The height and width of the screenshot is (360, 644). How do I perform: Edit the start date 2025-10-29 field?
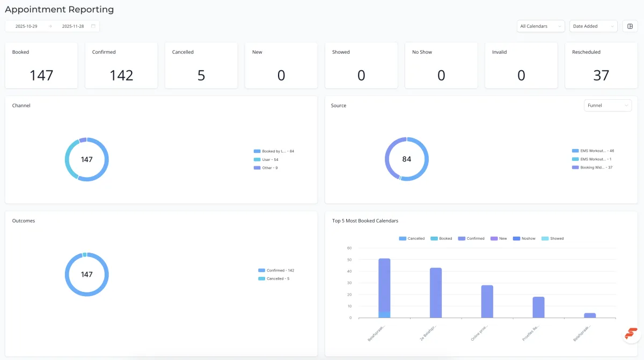pyautogui.click(x=26, y=26)
